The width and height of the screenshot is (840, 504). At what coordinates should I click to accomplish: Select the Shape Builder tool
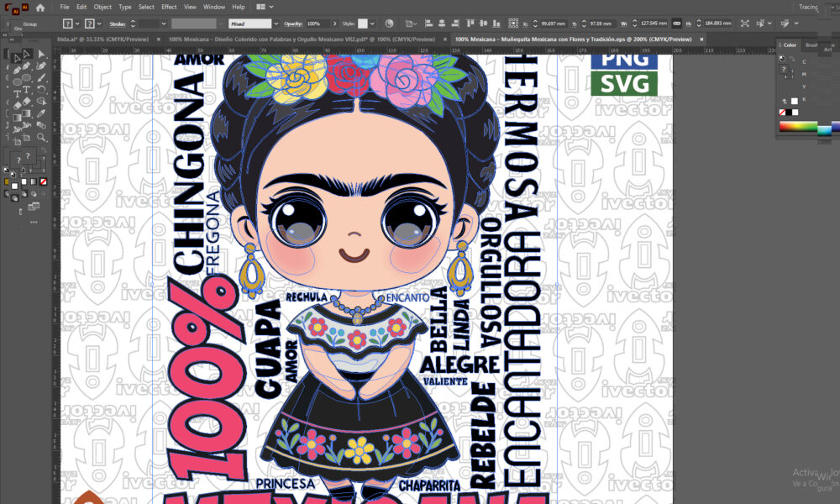(x=41, y=102)
